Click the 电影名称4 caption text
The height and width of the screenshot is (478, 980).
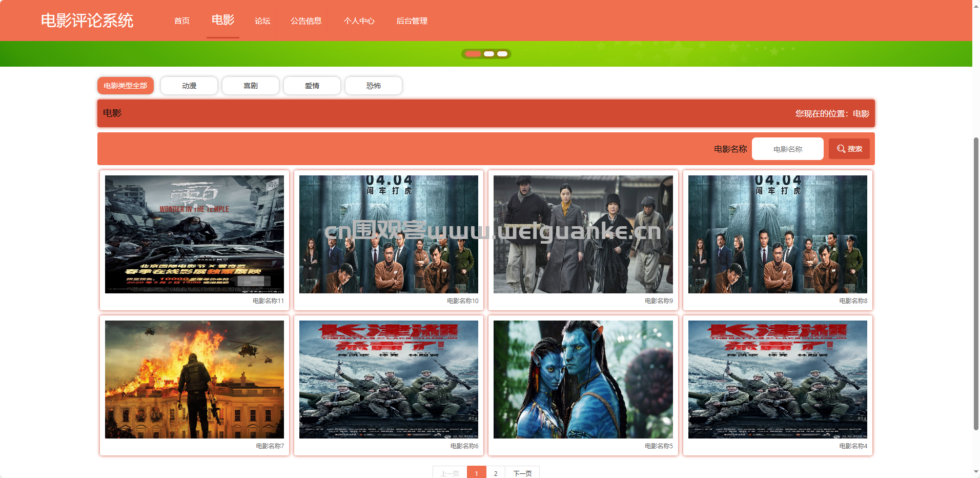coord(853,446)
